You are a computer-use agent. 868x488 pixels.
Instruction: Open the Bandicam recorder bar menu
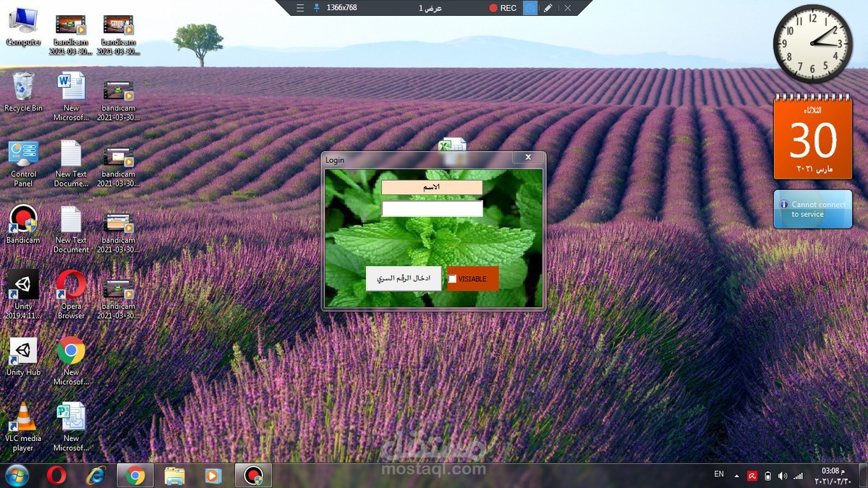pyautogui.click(x=300, y=8)
